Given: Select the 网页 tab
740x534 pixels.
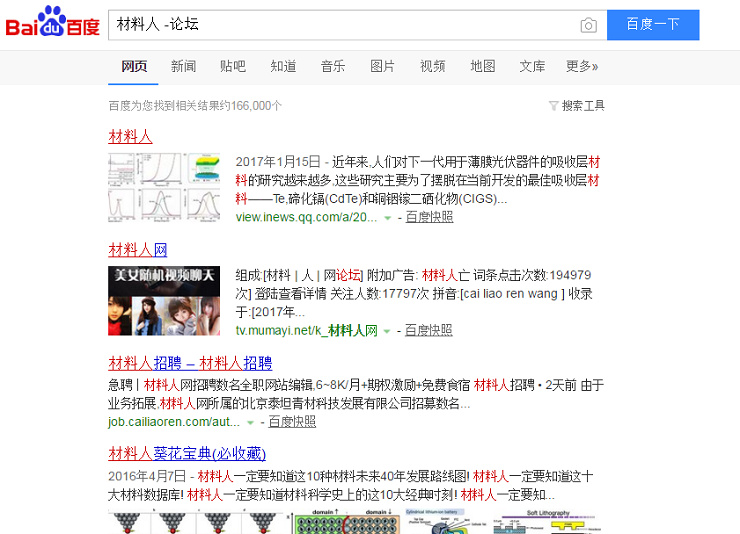Looking at the screenshot, I should coord(134,66).
